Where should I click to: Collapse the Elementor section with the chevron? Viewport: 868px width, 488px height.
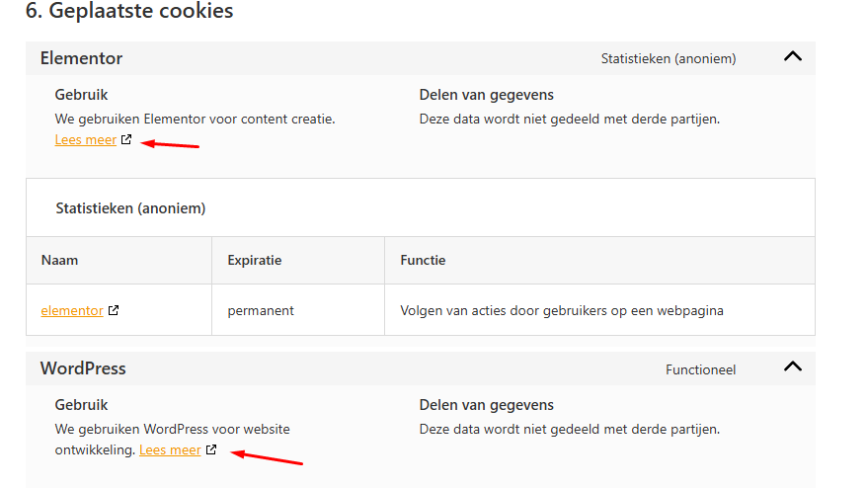793,56
